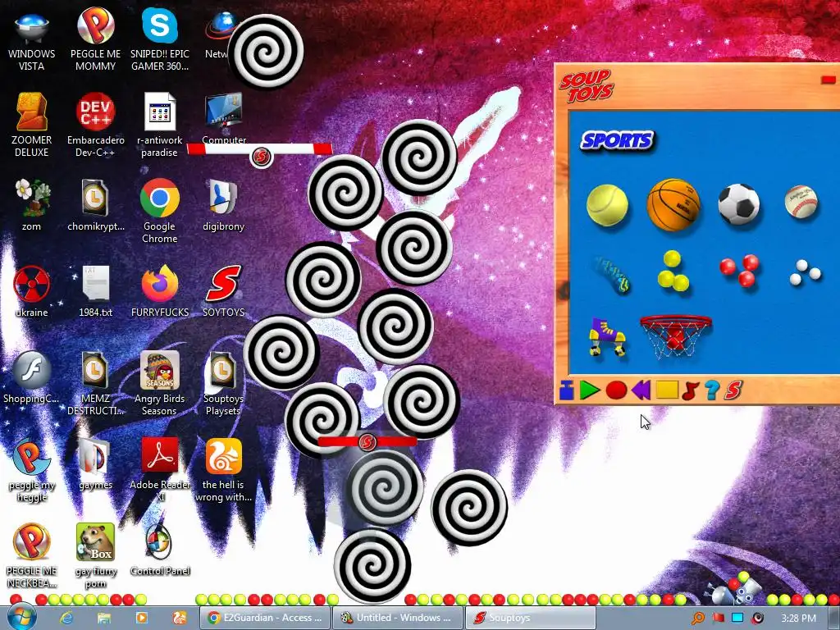Pick the basketball hoop toy
The width and height of the screenshot is (840, 630).
[x=676, y=336]
